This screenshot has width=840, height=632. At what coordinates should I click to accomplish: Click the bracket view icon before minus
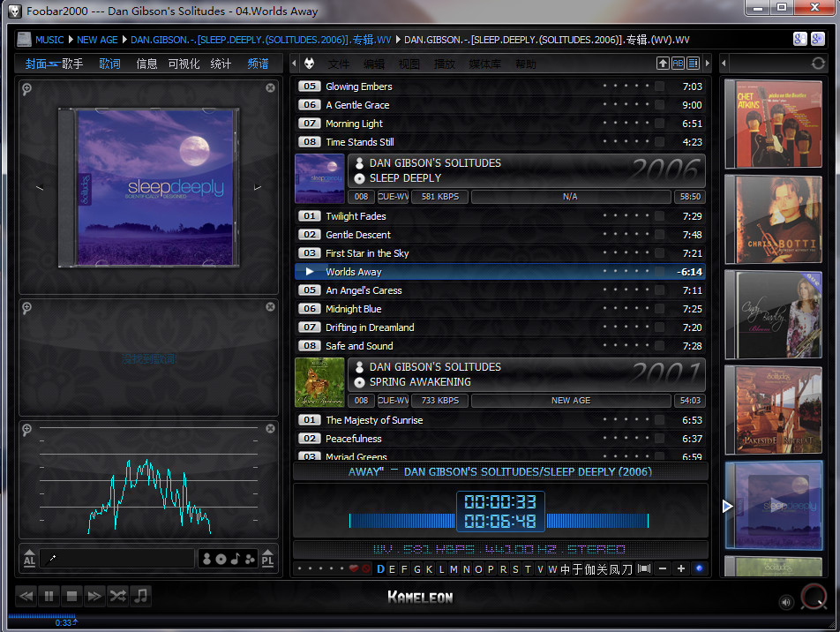644,568
